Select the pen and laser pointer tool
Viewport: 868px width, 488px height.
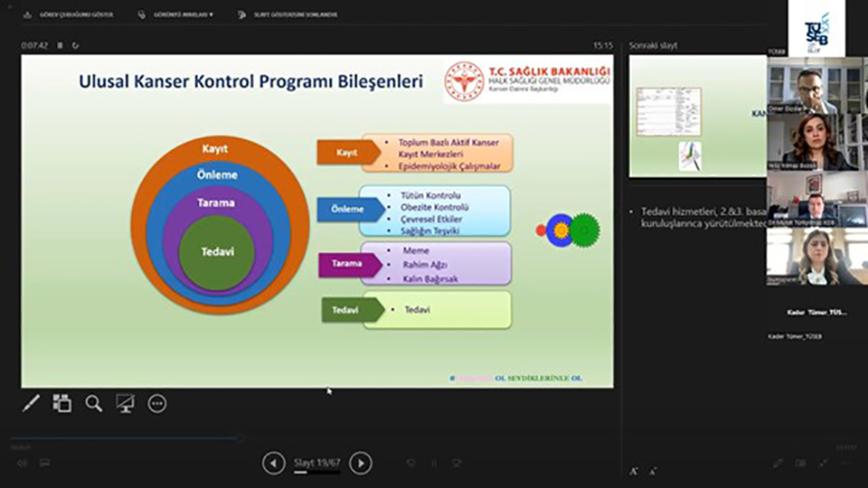[31, 403]
